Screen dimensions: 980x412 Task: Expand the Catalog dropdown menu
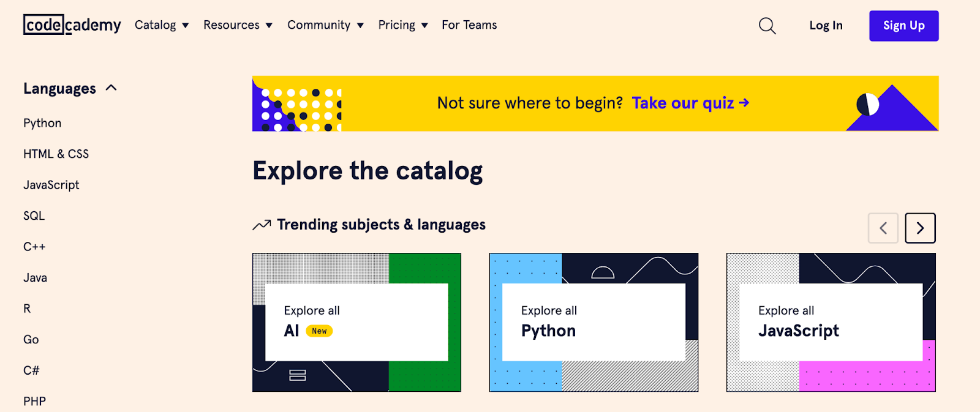pyautogui.click(x=161, y=25)
